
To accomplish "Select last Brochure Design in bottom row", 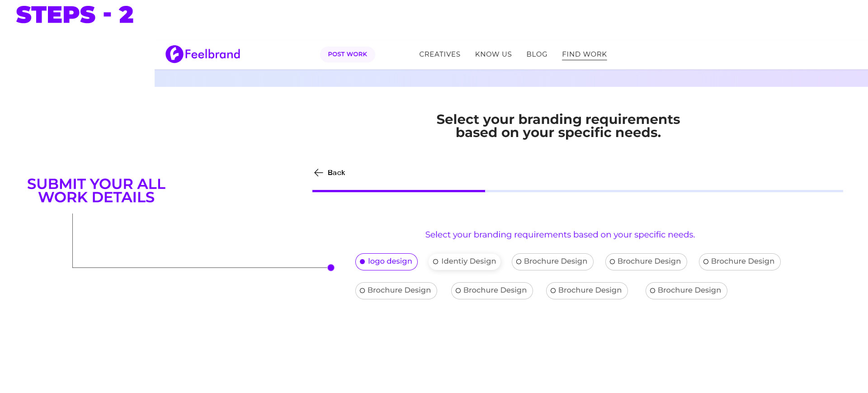I will point(686,290).
